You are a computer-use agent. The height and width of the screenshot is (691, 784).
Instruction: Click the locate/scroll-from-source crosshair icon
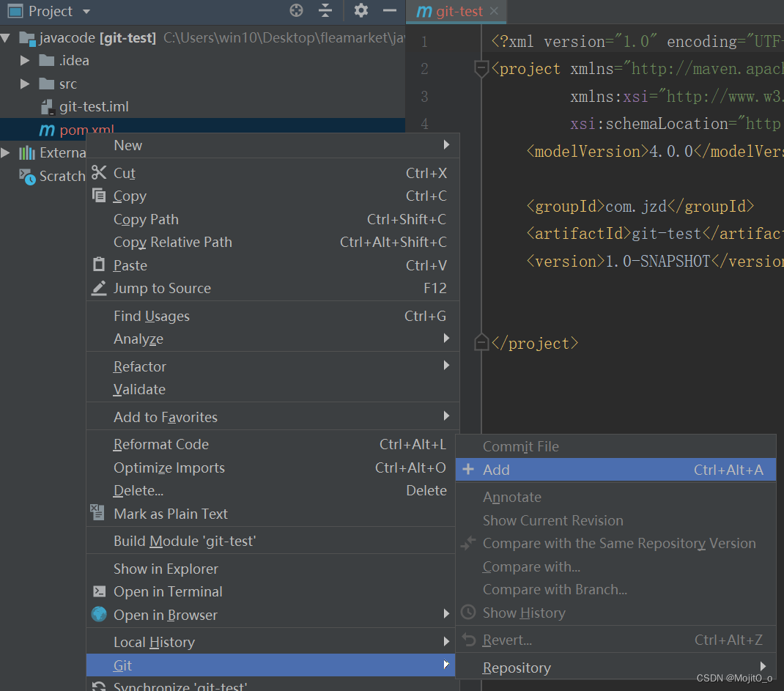[x=296, y=10]
